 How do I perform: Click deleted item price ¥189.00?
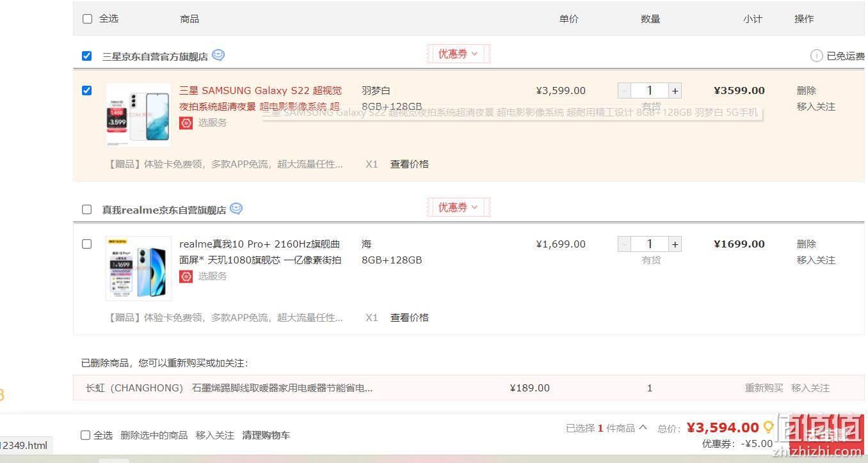pos(530,388)
